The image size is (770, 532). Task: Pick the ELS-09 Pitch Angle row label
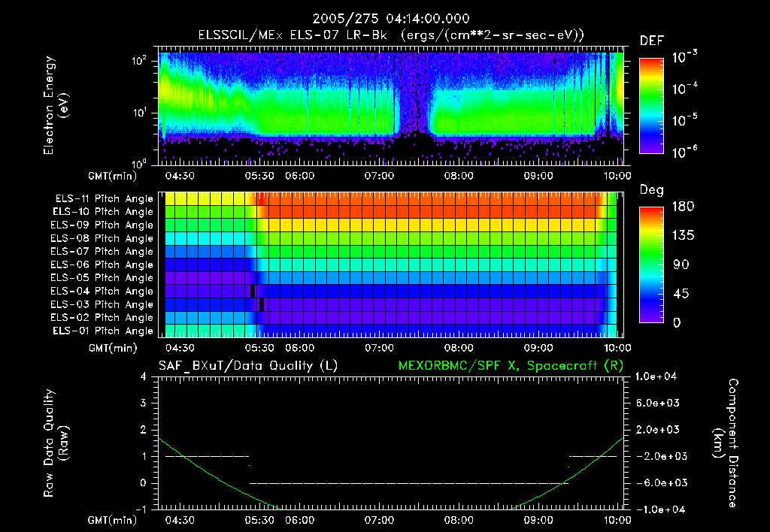[104, 225]
